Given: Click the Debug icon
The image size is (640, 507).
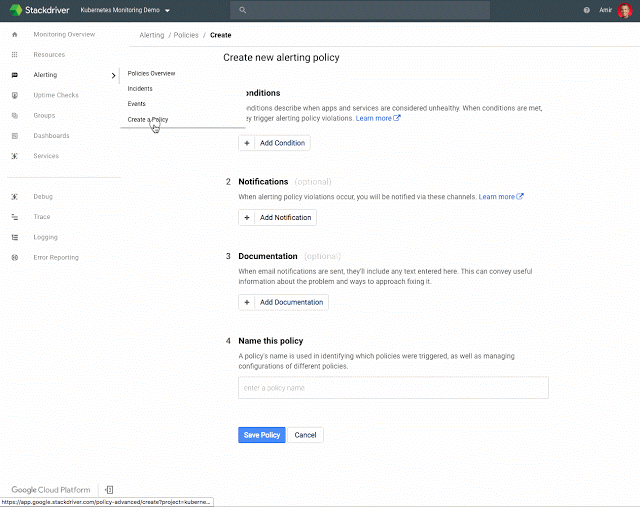Looking at the screenshot, I should (x=15, y=197).
